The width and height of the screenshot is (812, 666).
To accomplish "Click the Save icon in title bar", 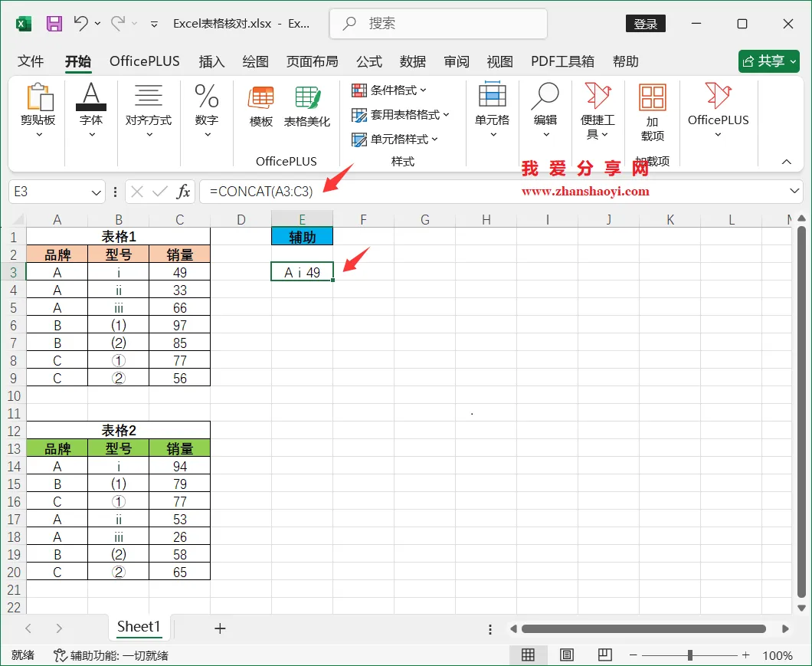I will pos(54,24).
